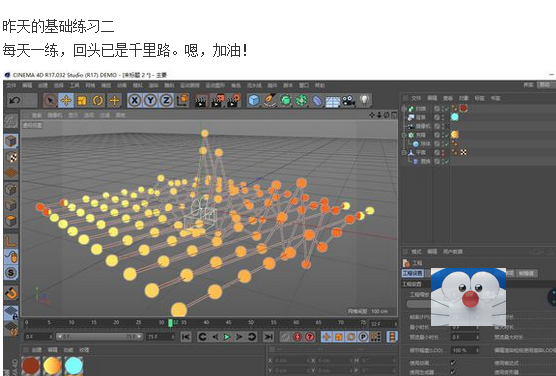Select Texture mode checkered cube icon
The width and height of the screenshot is (556, 376).
pos(11,157)
